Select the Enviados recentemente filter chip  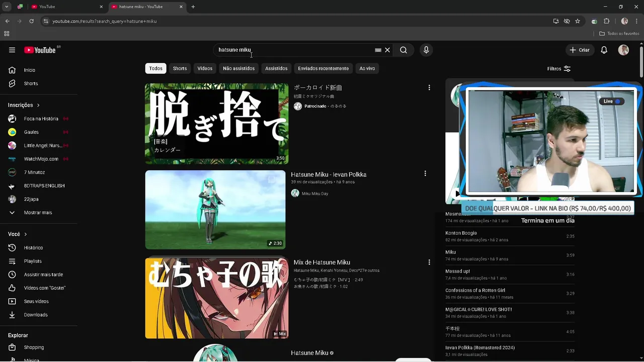pyautogui.click(x=323, y=68)
